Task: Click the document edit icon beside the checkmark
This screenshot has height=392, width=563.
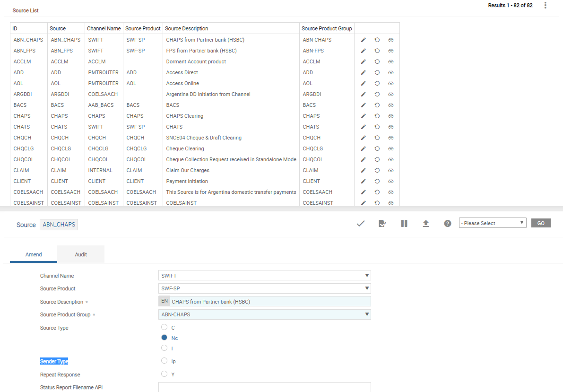Action: 382,223
